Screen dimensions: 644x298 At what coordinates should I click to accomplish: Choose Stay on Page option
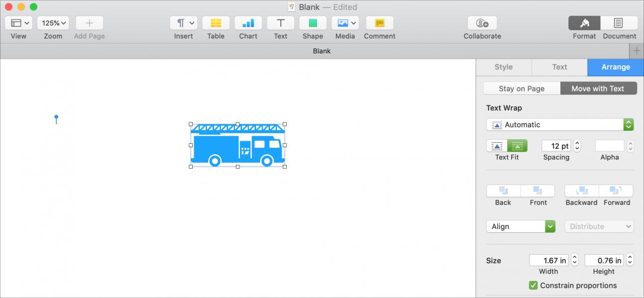pyautogui.click(x=522, y=88)
